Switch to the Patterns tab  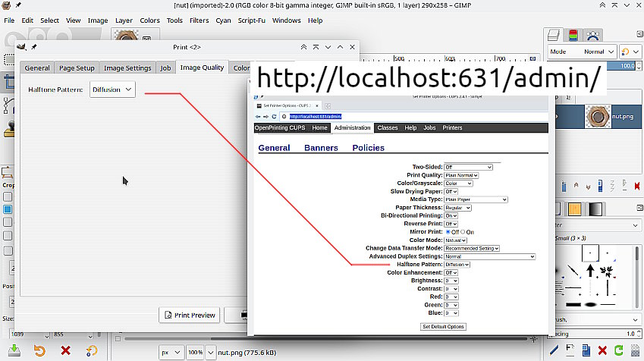pyautogui.click(x=574, y=209)
